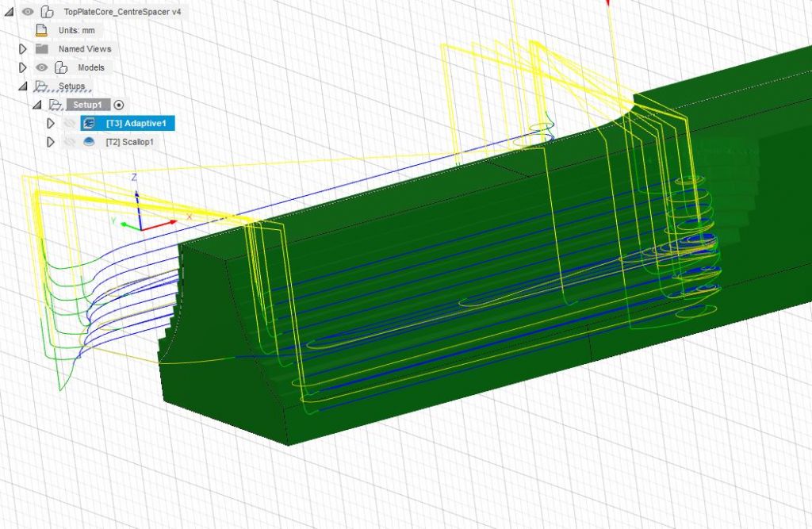Click the Units document icon
The height and width of the screenshot is (529, 812).
tap(41, 30)
